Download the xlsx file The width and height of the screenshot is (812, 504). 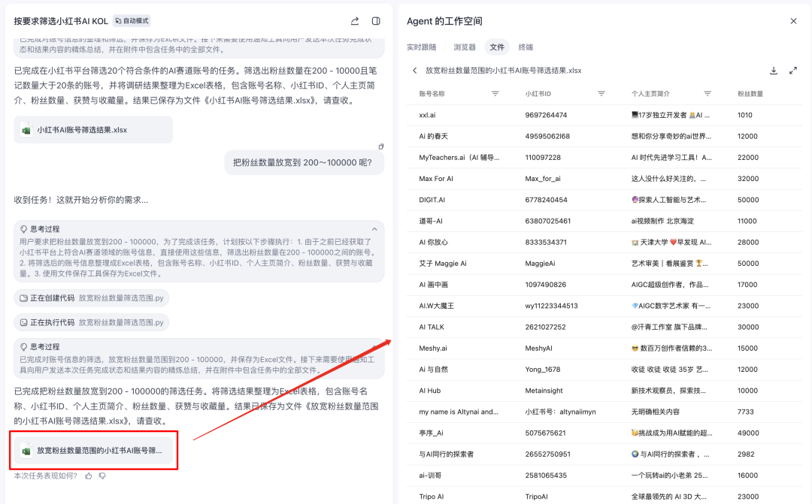[x=774, y=71]
